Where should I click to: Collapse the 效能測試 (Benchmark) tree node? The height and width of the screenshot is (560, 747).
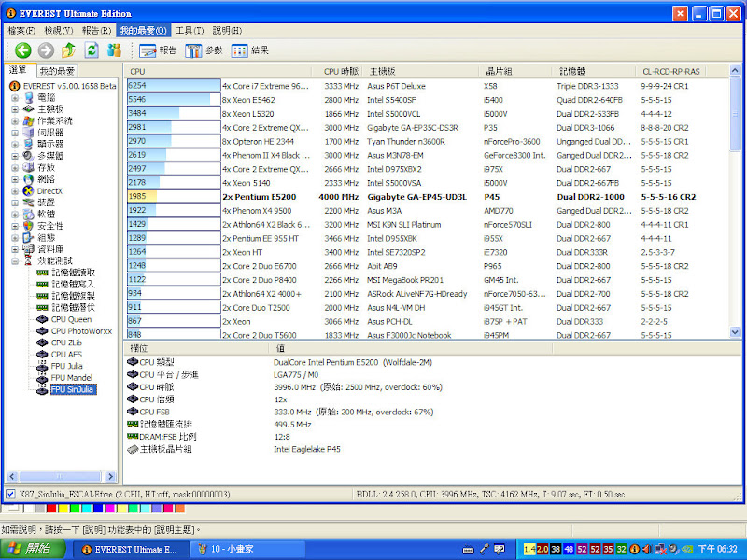tap(15, 260)
